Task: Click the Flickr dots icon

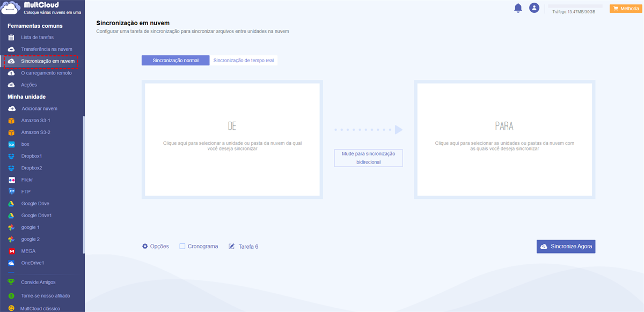Action: tap(11, 180)
